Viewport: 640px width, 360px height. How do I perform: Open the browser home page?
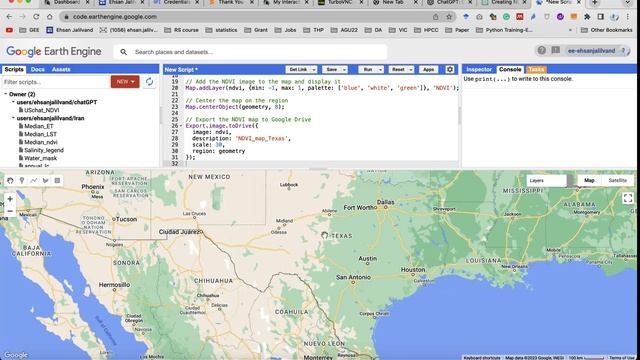point(49,17)
